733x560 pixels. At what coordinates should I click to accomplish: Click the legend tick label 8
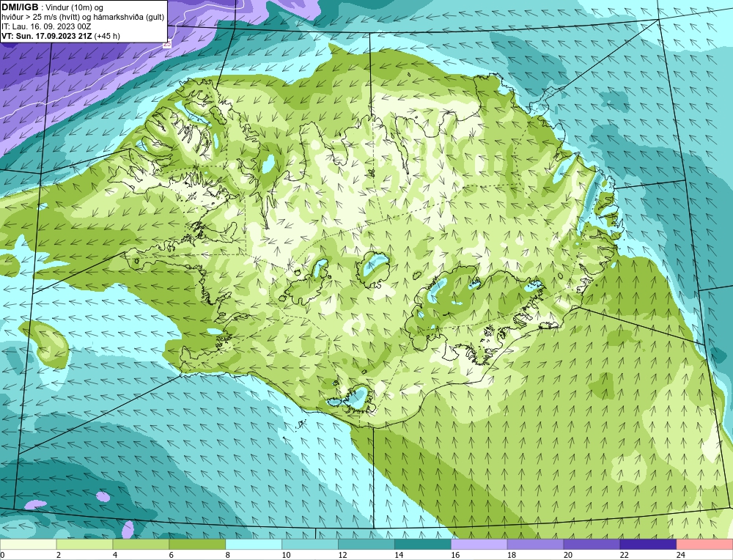point(228,555)
